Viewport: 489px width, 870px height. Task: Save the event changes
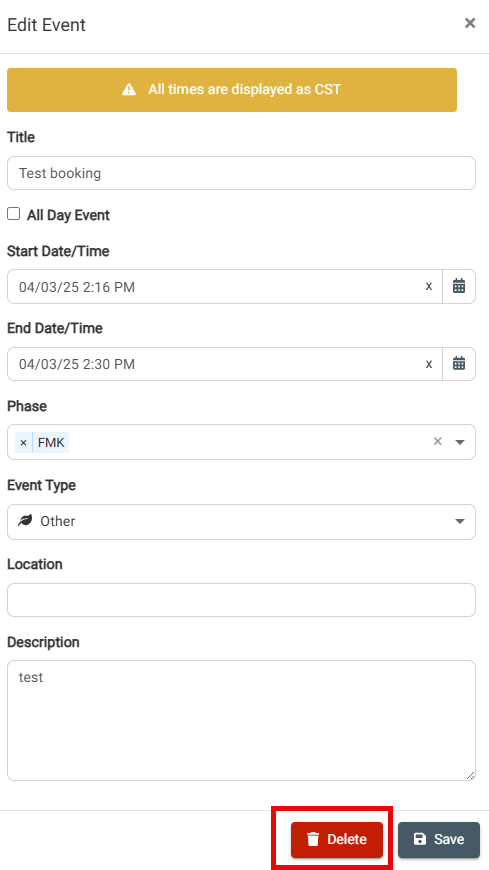click(x=438, y=839)
